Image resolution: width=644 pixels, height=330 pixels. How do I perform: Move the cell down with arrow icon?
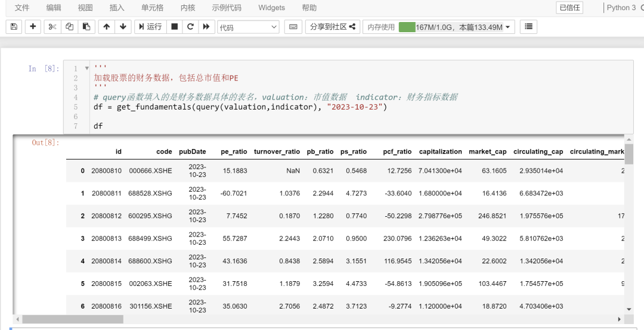click(123, 27)
